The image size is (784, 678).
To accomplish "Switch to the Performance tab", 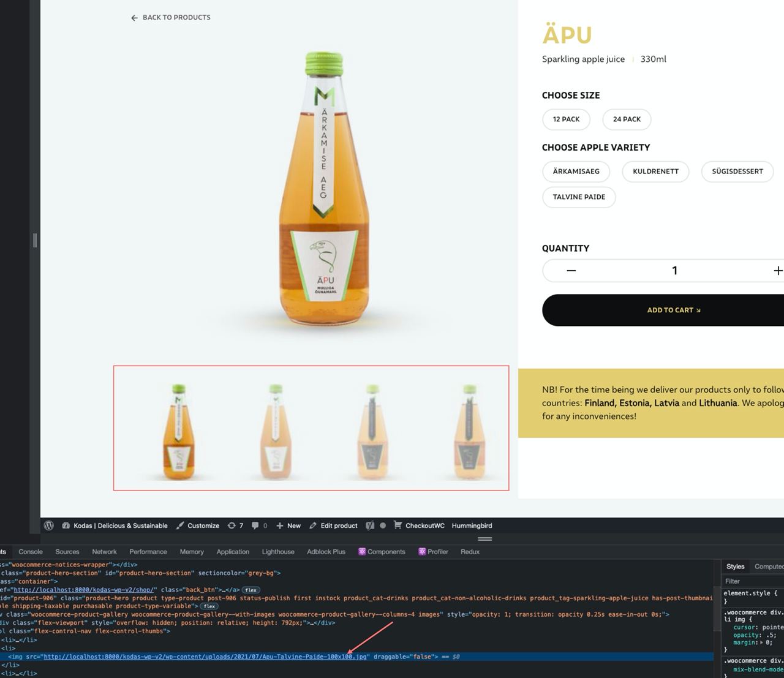I will point(148,552).
